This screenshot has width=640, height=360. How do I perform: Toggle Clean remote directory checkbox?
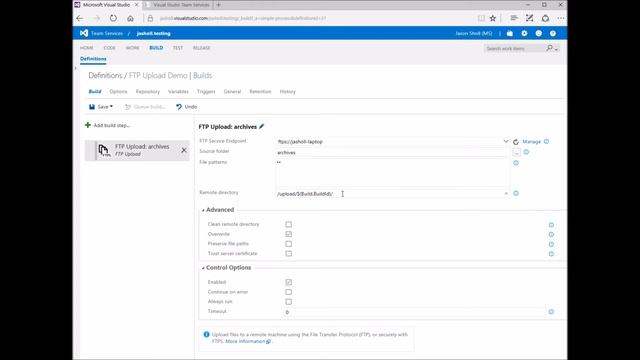[x=289, y=224]
